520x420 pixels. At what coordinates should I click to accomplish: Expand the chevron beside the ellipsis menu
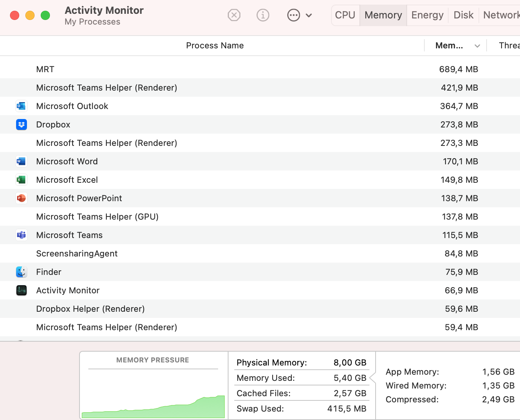[x=309, y=15]
